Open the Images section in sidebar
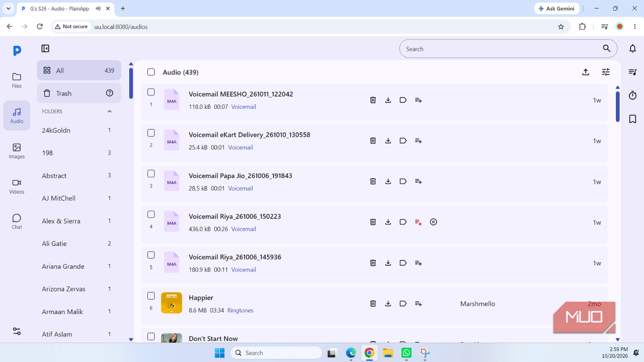 pyautogui.click(x=16, y=151)
